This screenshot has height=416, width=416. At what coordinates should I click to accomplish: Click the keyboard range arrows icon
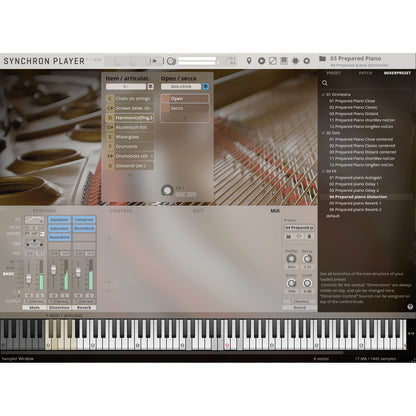click(x=411, y=333)
